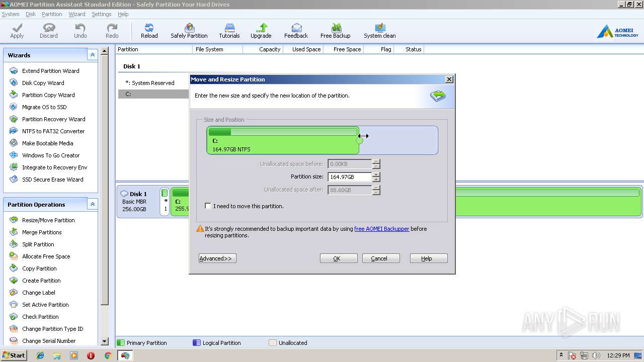Screen dimensions: 644x362
Task: Open System clean from the toolbar
Action: pyautogui.click(x=380, y=31)
